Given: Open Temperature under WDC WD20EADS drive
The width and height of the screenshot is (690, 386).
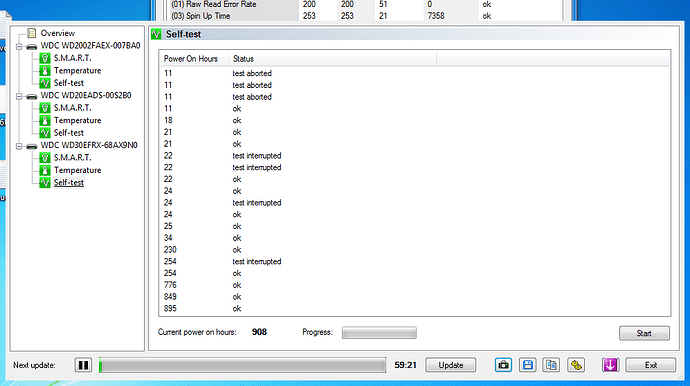Looking at the screenshot, I should point(77,120).
